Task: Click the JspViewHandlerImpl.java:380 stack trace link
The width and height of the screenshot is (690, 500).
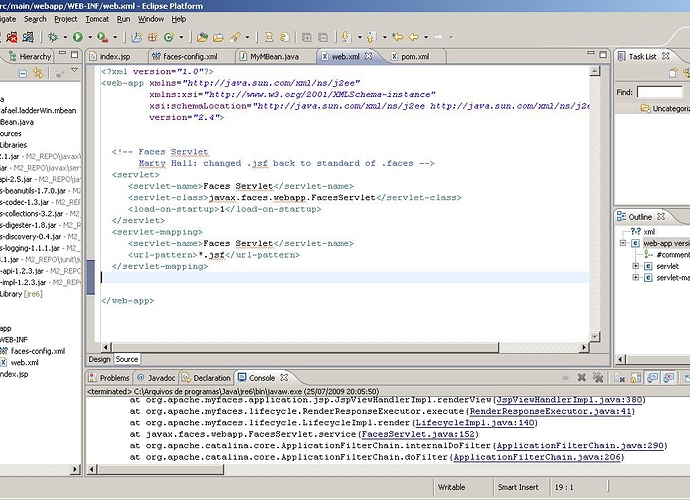Action: point(569,400)
